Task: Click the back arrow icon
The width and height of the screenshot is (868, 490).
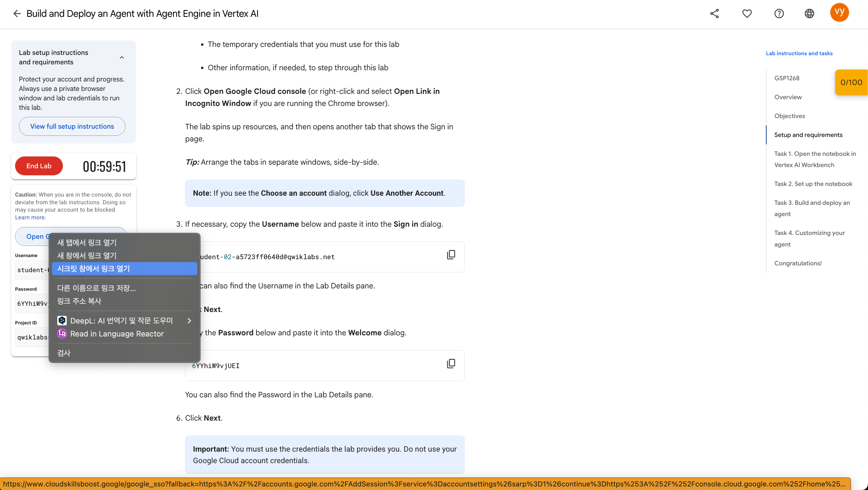Action: (17, 14)
